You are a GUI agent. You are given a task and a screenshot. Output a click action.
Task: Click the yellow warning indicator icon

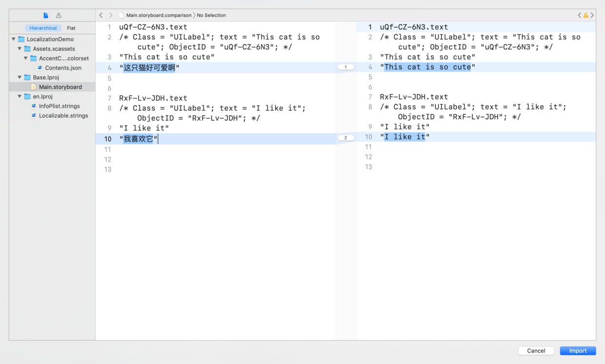586,16
